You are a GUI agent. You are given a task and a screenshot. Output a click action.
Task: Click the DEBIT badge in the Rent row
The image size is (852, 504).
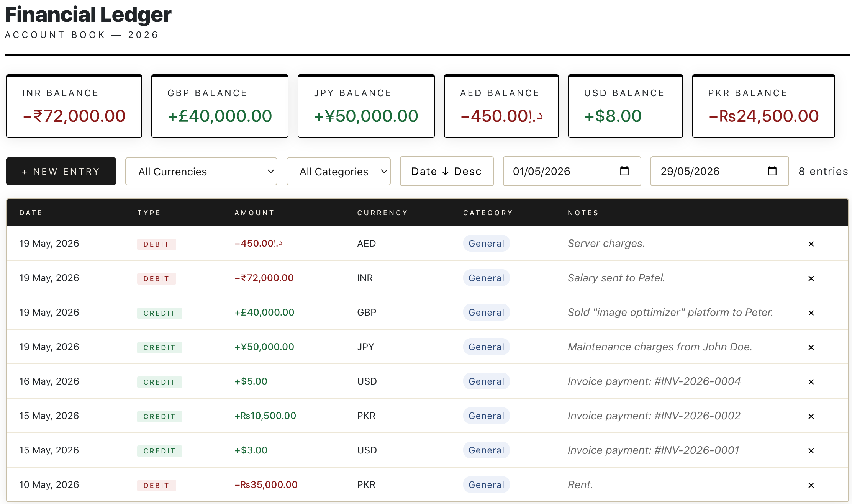tap(157, 486)
